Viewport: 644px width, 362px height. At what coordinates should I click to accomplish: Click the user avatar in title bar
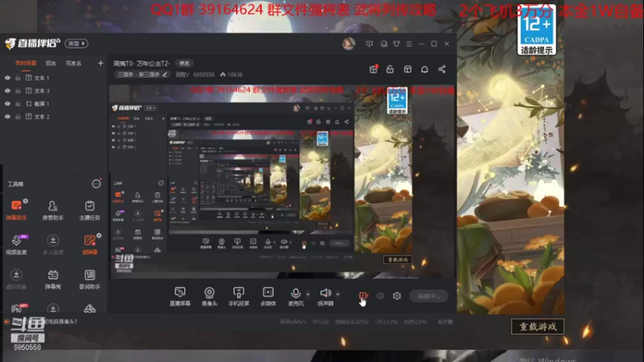pos(349,43)
